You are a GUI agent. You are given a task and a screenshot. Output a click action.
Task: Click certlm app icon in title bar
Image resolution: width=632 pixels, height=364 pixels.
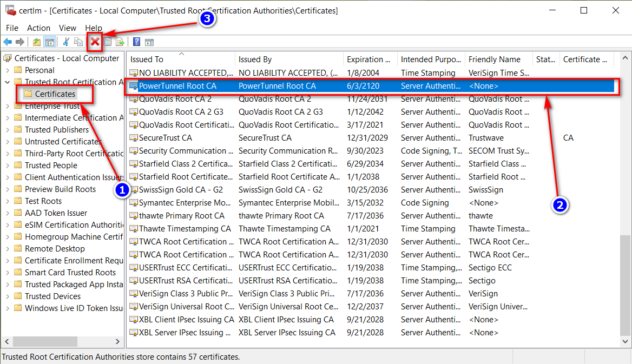10,10
